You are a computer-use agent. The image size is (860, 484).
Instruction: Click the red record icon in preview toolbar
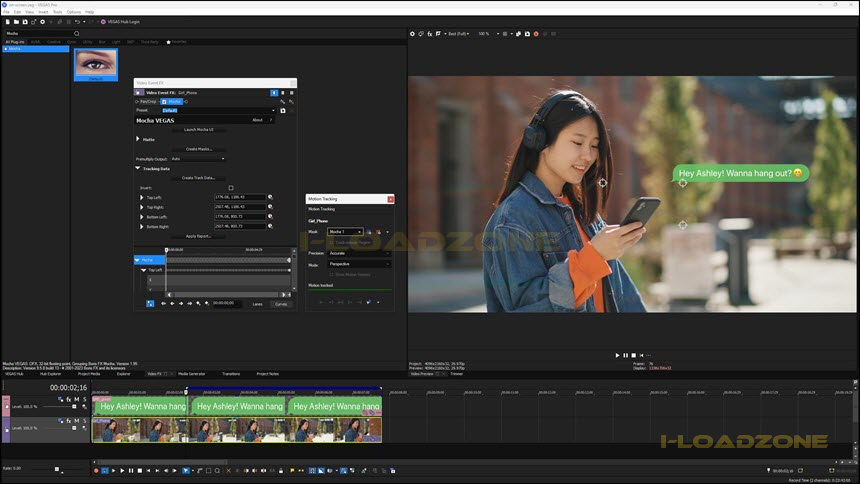536,34
